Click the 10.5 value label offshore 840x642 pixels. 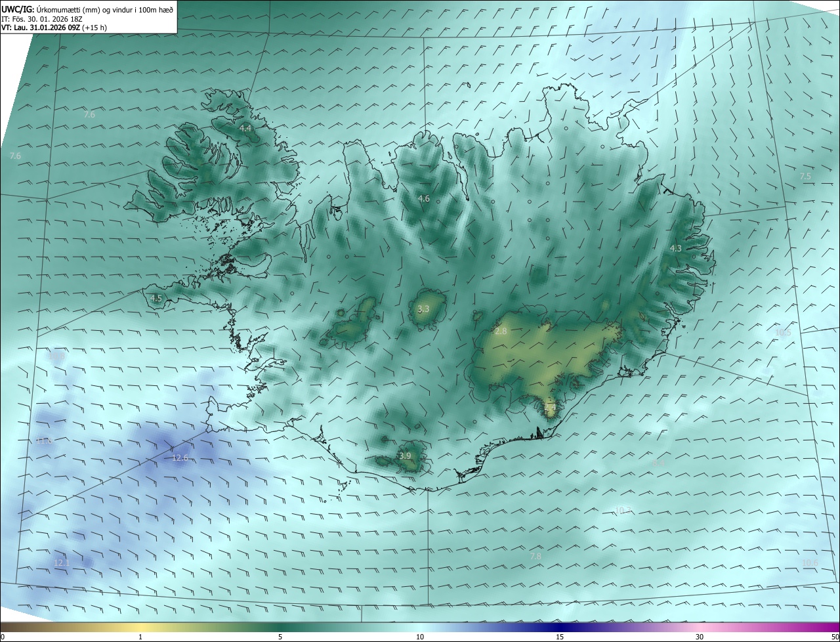pyautogui.click(x=783, y=332)
